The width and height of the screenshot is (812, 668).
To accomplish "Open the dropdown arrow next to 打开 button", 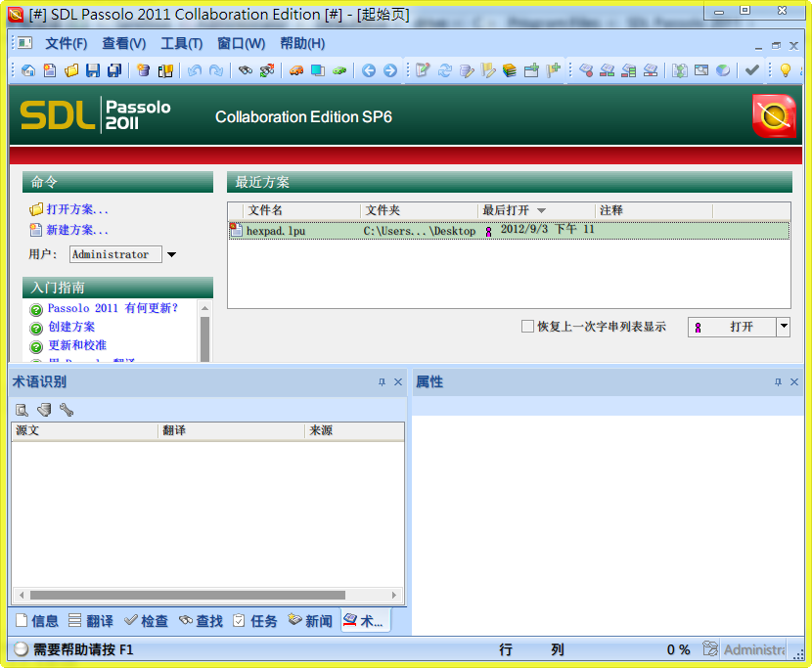I will [783, 327].
